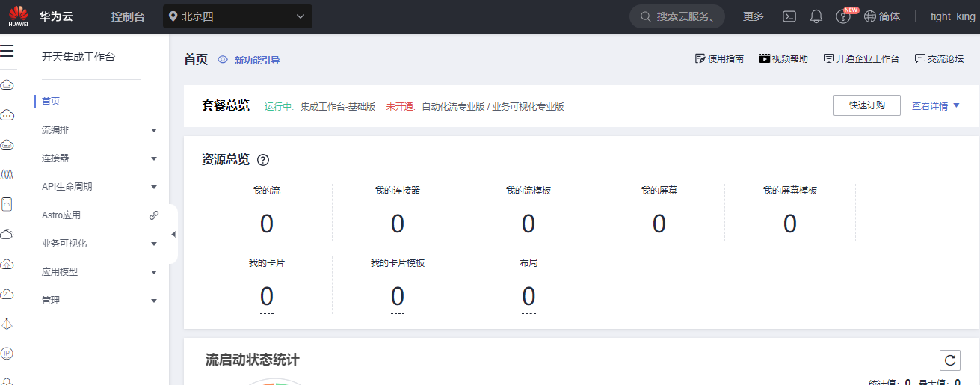Open 新功能引导 guide link
980x385 pixels.
(257, 60)
